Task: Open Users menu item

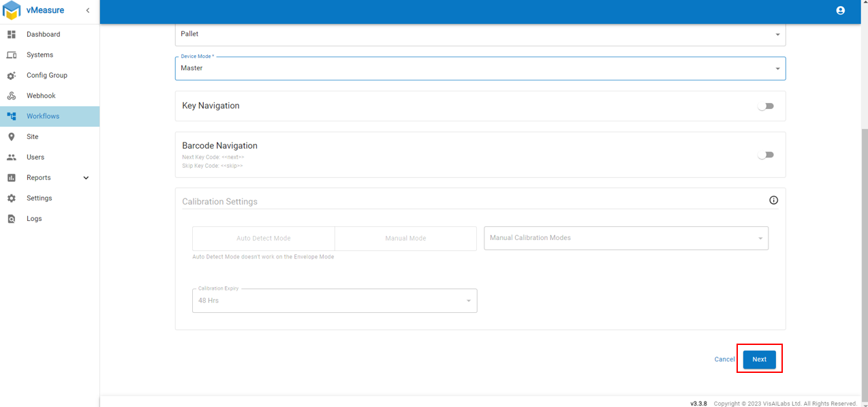Action: 50,157
